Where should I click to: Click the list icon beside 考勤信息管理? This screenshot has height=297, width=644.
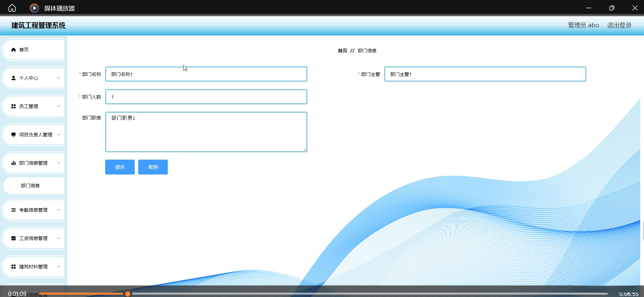13,210
